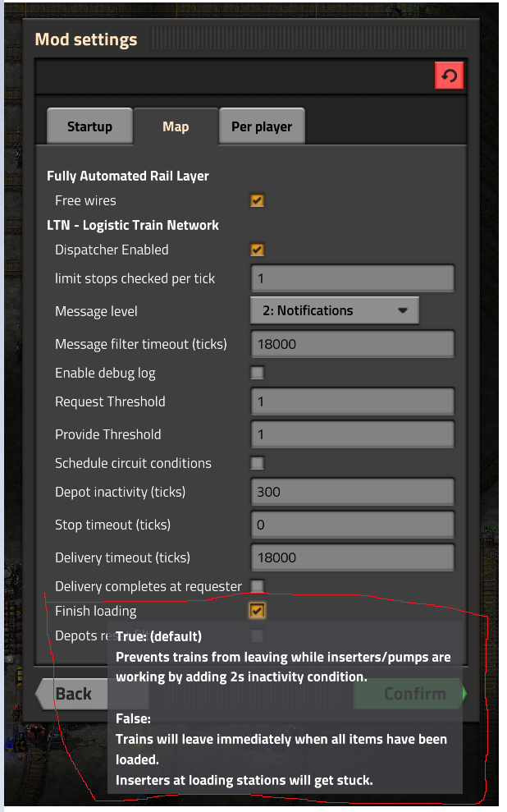Disable the Dispatcher Enabled checkbox
Viewport: 507px width, 812px height.
click(257, 250)
